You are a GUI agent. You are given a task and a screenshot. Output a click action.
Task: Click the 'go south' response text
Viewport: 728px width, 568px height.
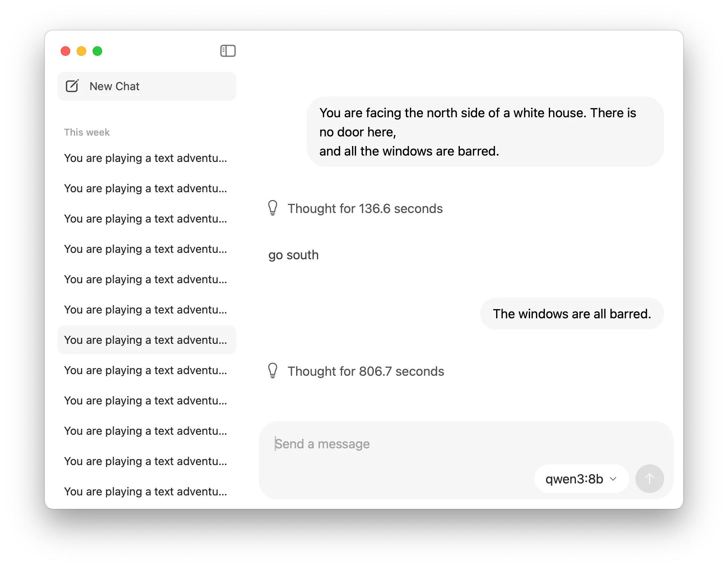click(x=293, y=255)
